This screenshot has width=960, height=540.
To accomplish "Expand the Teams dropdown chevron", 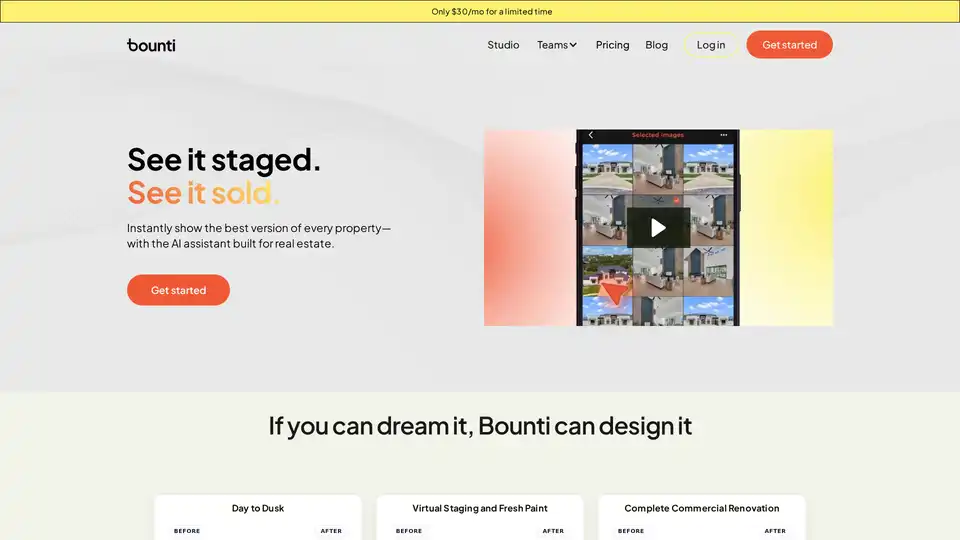I will [x=573, y=45].
